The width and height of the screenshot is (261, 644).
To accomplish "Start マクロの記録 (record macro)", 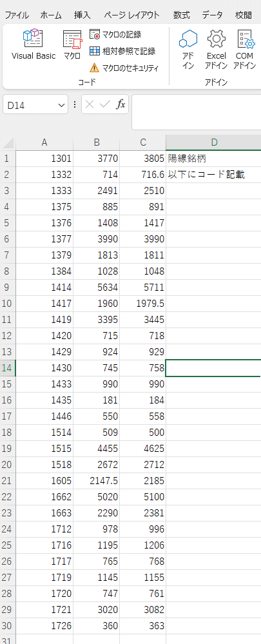I will coord(115,35).
